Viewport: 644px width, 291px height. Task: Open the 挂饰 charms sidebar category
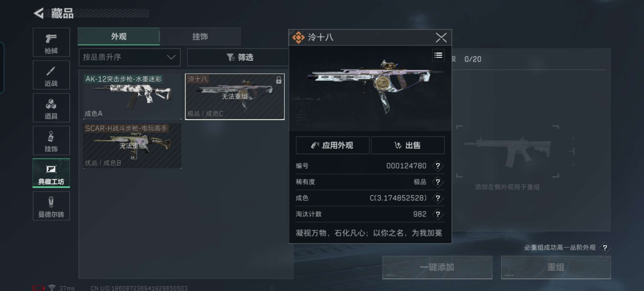[51, 140]
